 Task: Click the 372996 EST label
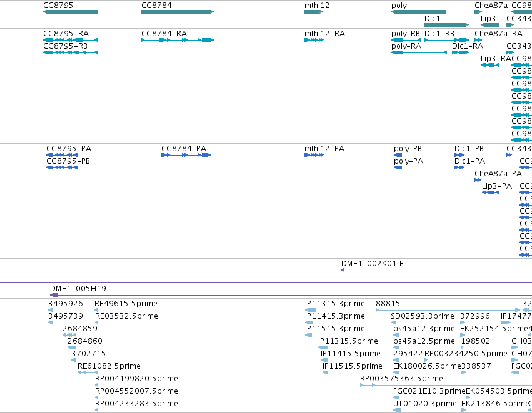[475, 316]
